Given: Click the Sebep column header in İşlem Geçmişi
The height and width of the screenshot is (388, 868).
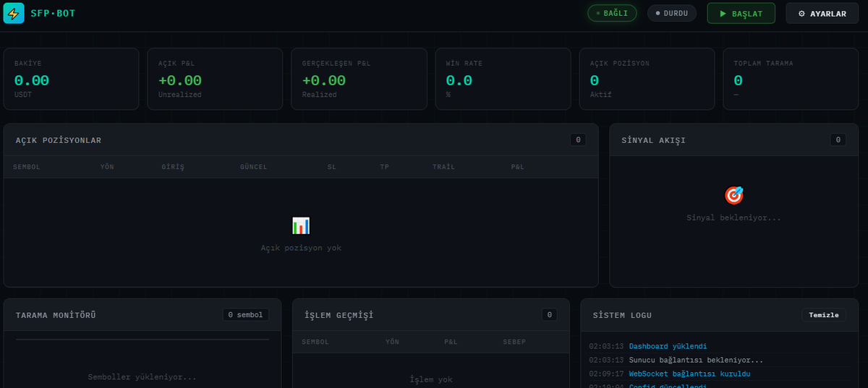Looking at the screenshot, I should (x=514, y=342).
